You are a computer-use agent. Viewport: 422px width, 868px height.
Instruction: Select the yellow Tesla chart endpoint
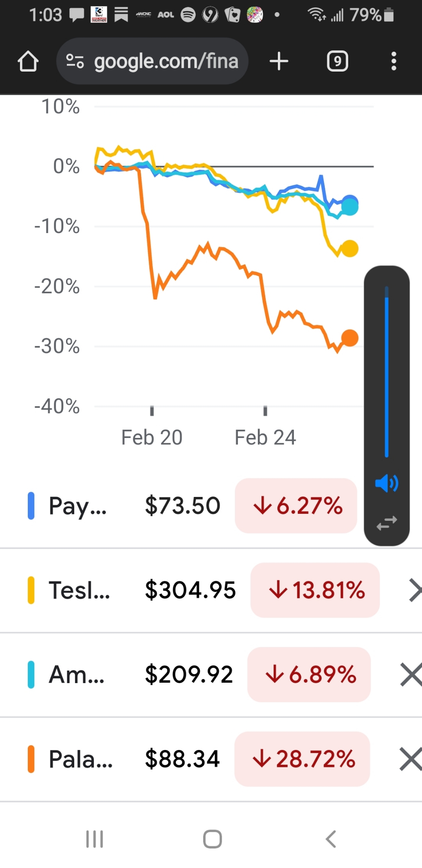pos(349,249)
